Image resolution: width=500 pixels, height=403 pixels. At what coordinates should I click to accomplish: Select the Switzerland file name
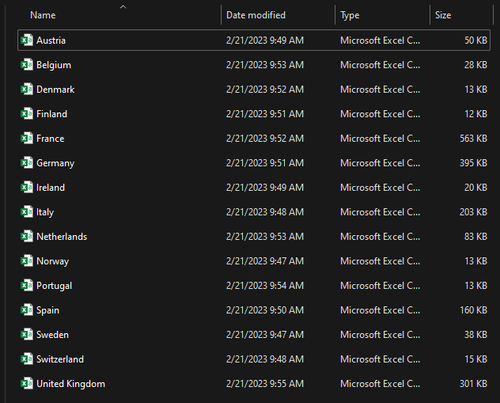coord(60,359)
